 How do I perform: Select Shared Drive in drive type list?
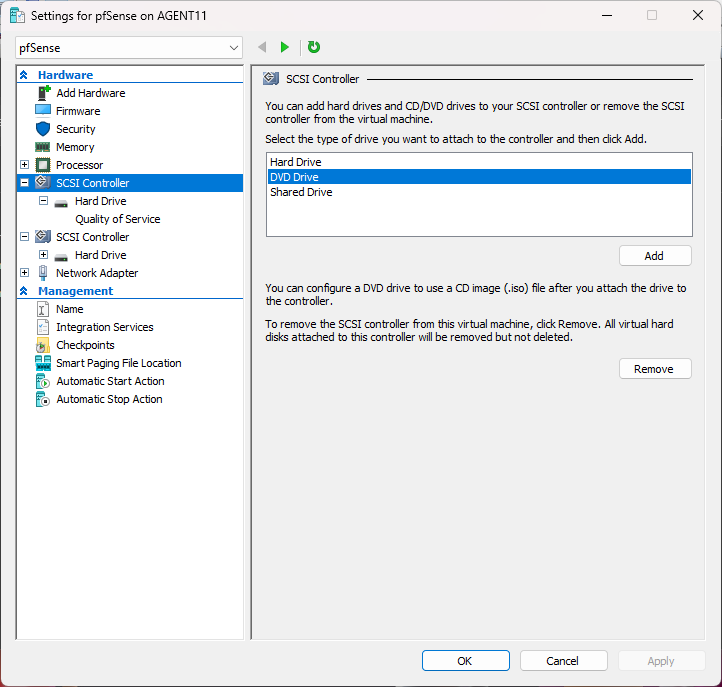coord(301,192)
